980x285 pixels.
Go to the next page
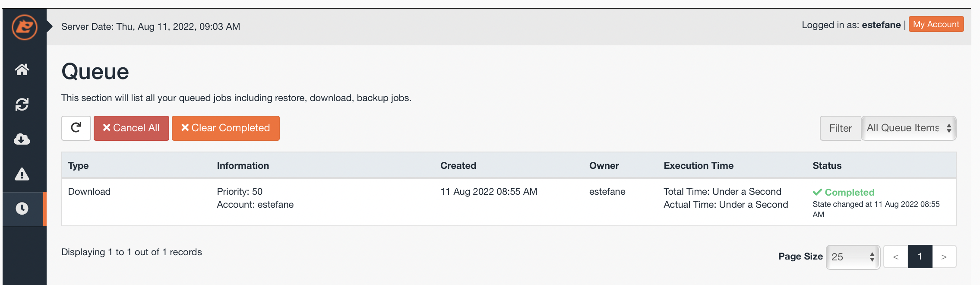coord(944,256)
